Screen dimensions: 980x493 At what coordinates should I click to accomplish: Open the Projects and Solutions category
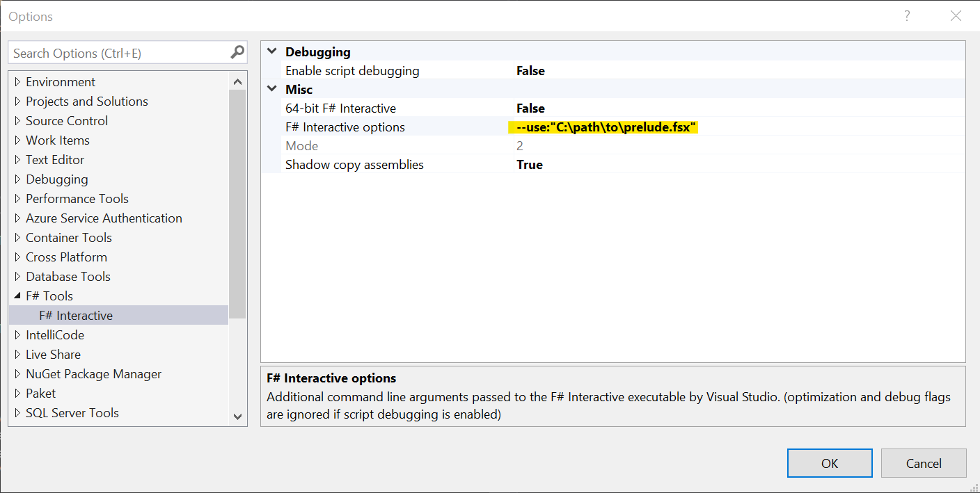click(x=86, y=102)
